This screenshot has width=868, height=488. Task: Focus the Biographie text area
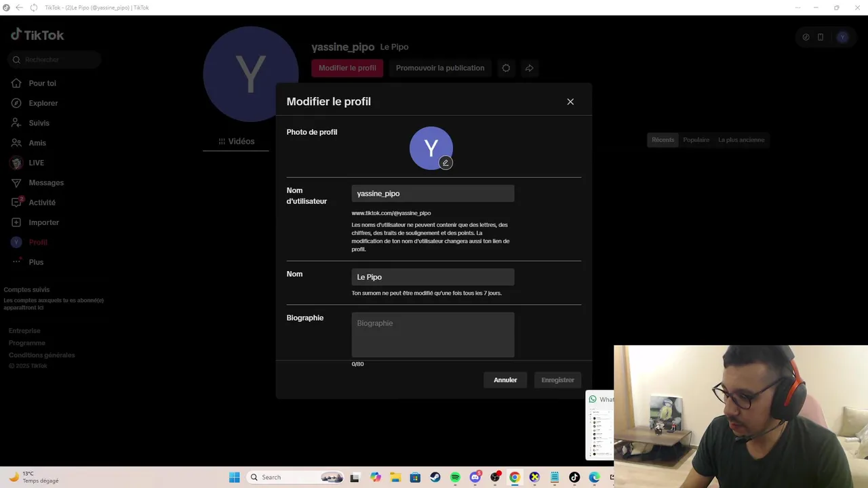pos(433,334)
